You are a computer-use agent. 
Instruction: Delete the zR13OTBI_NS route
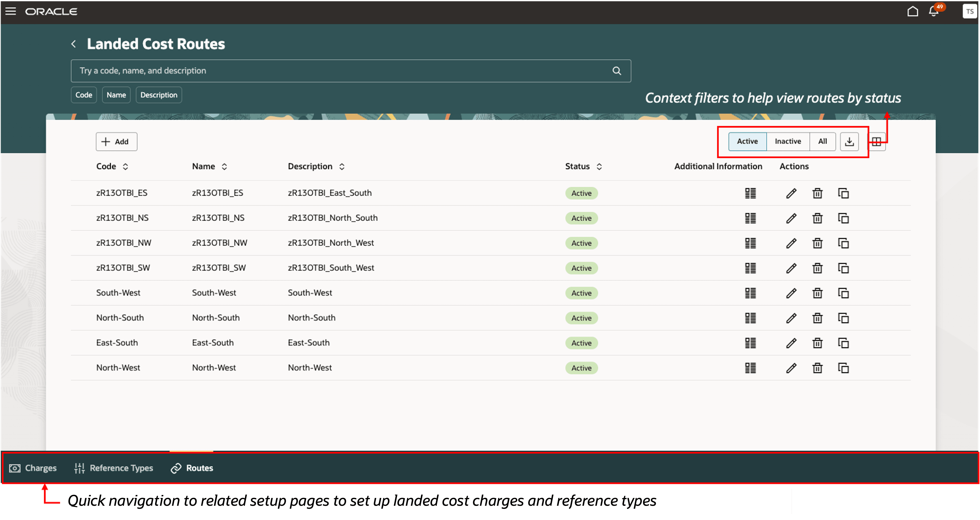817,218
